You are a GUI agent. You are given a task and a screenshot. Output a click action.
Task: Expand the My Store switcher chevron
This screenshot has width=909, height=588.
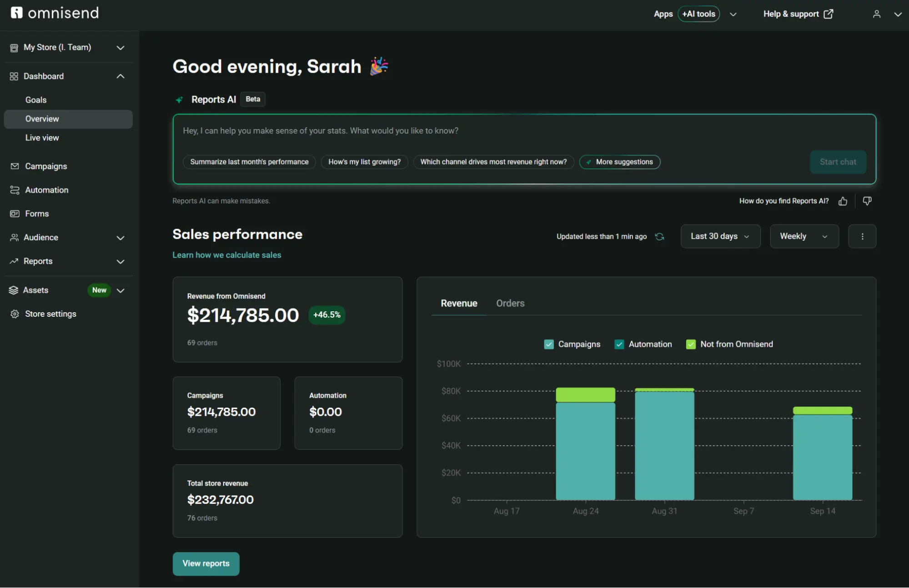click(x=121, y=48)
